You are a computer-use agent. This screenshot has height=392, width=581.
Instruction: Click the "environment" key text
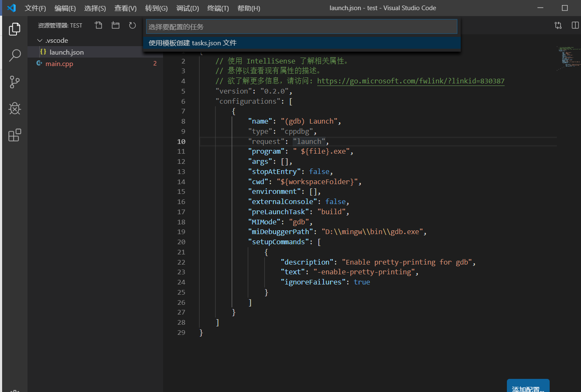[274, 192]
